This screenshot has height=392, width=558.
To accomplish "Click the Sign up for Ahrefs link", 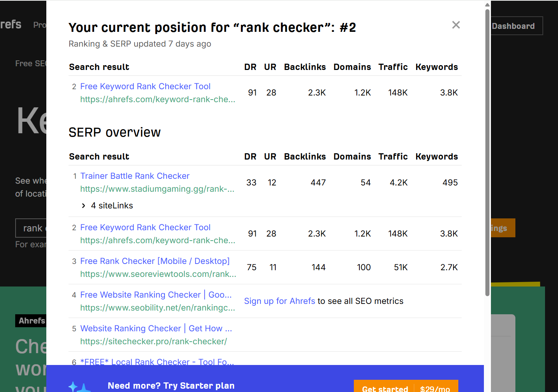I will 279,301.
